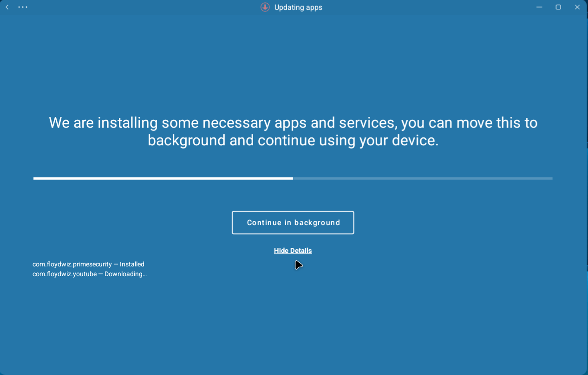
Task: Click the Updating apps window title
Action: tap(298, 7)
